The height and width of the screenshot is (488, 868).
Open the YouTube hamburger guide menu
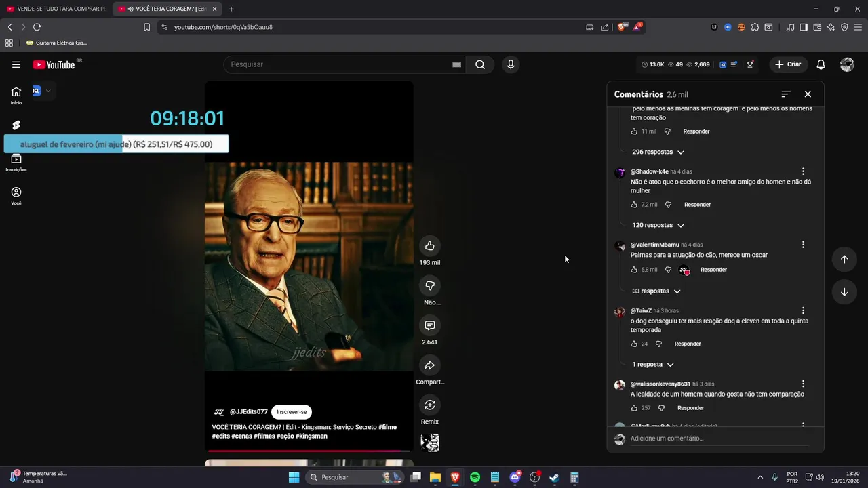[x=16, y=64]
